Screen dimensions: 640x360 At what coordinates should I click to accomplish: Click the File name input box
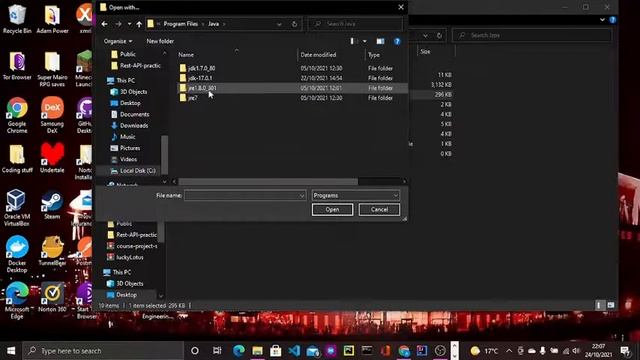[245, 196]
